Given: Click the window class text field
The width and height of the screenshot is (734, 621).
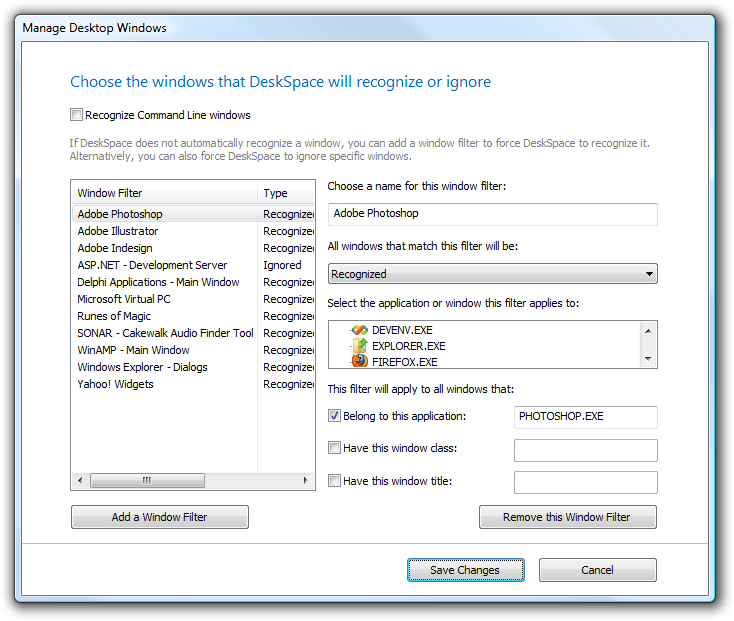Looking at the screenshot, I should (586, 450).
